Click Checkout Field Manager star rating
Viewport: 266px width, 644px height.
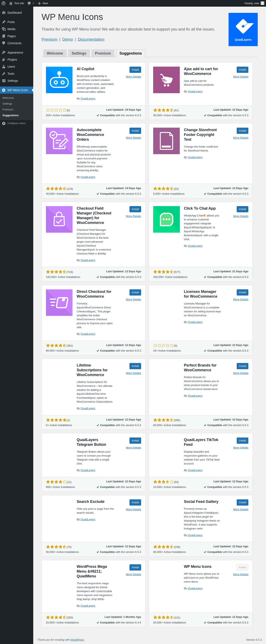(x=56, y=272)
